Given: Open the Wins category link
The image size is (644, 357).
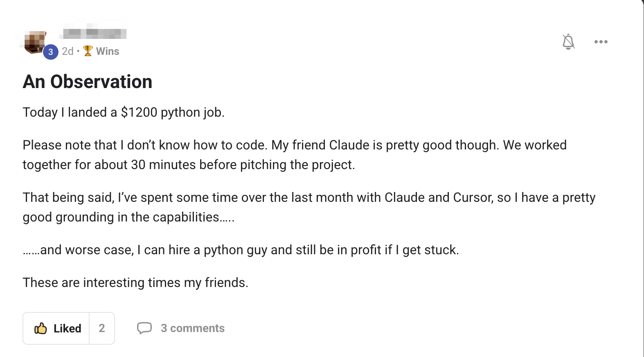Looking at the screenshot, I should (108, 51).
